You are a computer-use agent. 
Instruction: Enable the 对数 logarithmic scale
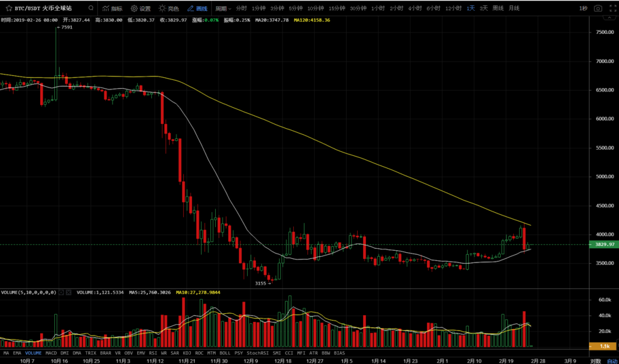595,361
